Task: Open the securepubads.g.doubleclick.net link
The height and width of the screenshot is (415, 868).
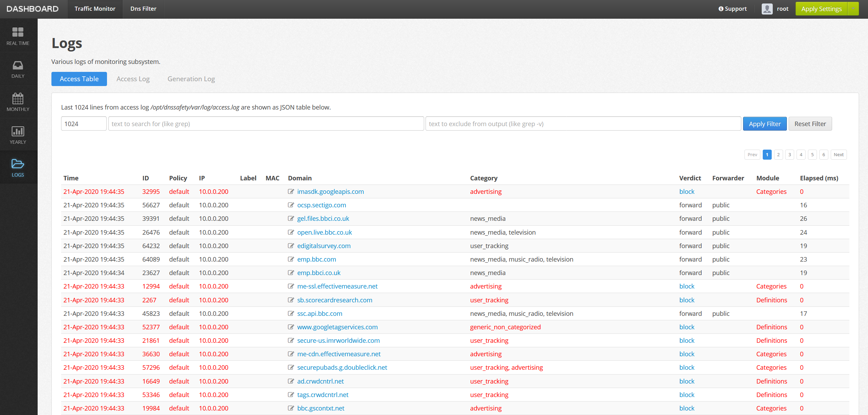Action: pyautogui.click(x=342, y=367)
